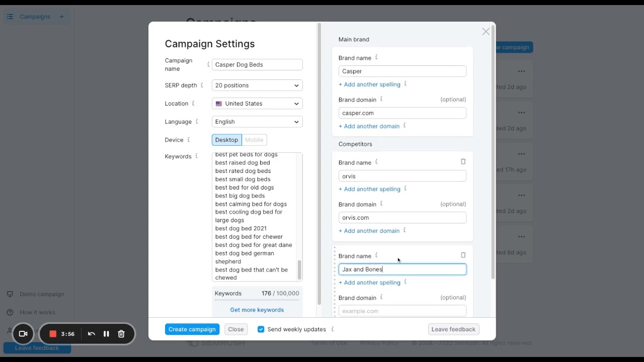The height and width of the screenshot is (362, 644).
Task: Pause the screen recording
Action: (106, 334)
